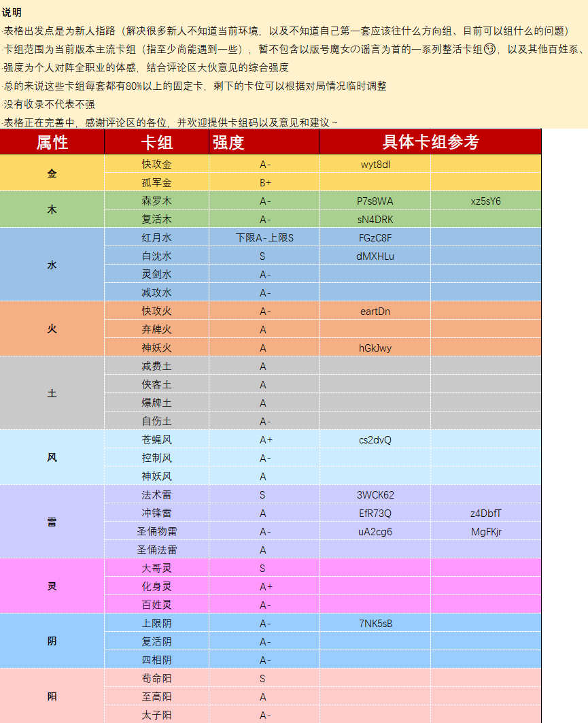Select deck code MgFKjr
This screenshot has height=723, width=588.
486,532
